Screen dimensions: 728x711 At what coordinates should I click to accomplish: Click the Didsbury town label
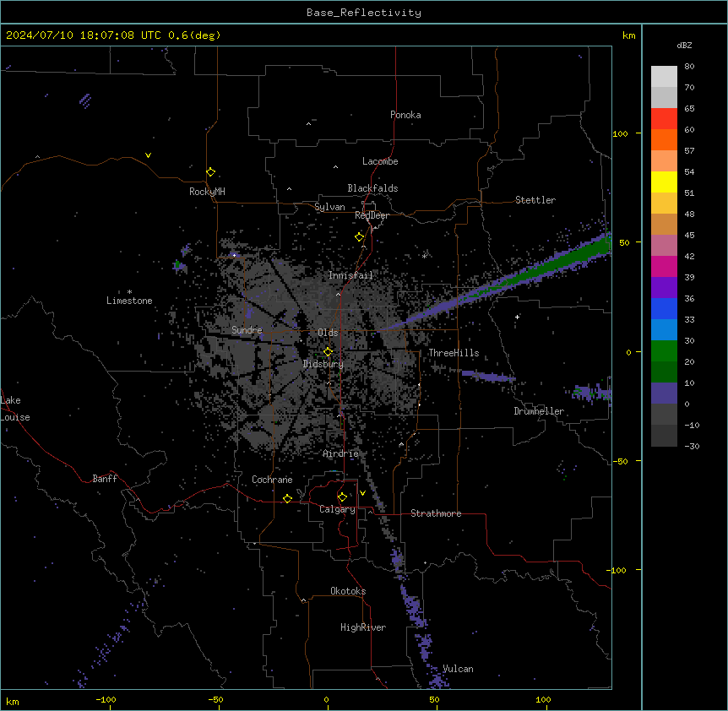323,364
